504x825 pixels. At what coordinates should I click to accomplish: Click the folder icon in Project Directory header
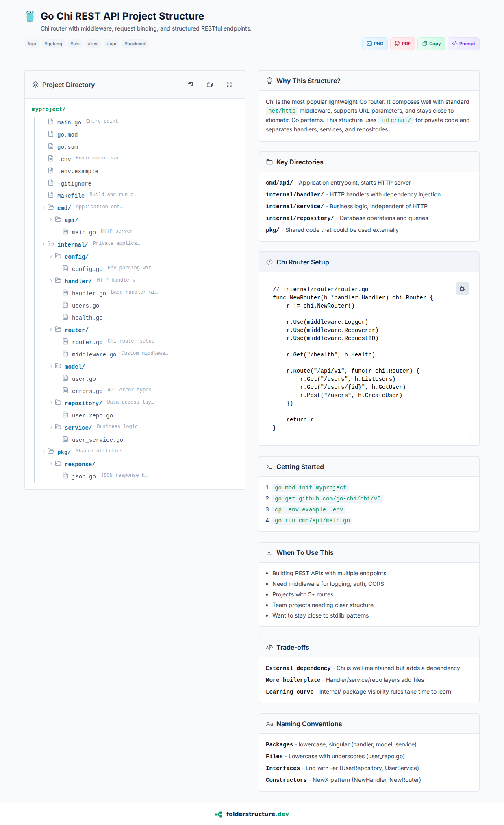coord(210,85)
